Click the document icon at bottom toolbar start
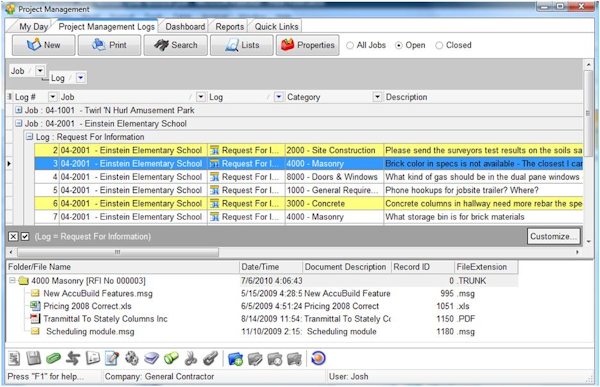This screenshot has width=600, height=387. [14, 359]
